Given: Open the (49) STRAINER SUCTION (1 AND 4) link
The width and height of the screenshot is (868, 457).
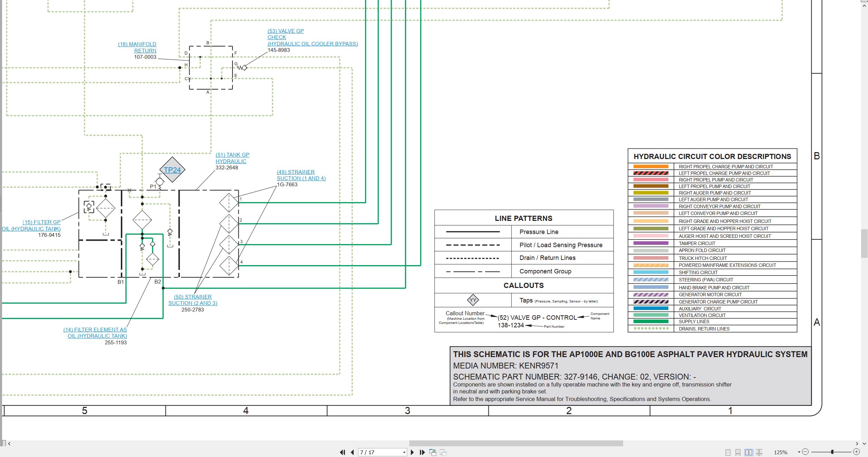Looking at the screenshot, I should point(301,175).
